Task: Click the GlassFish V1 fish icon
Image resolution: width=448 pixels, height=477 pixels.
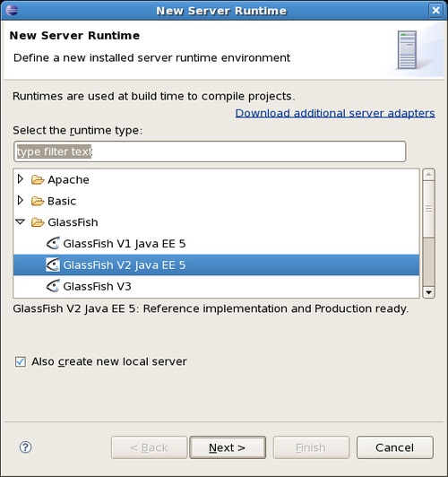Action: pos(53,243)
